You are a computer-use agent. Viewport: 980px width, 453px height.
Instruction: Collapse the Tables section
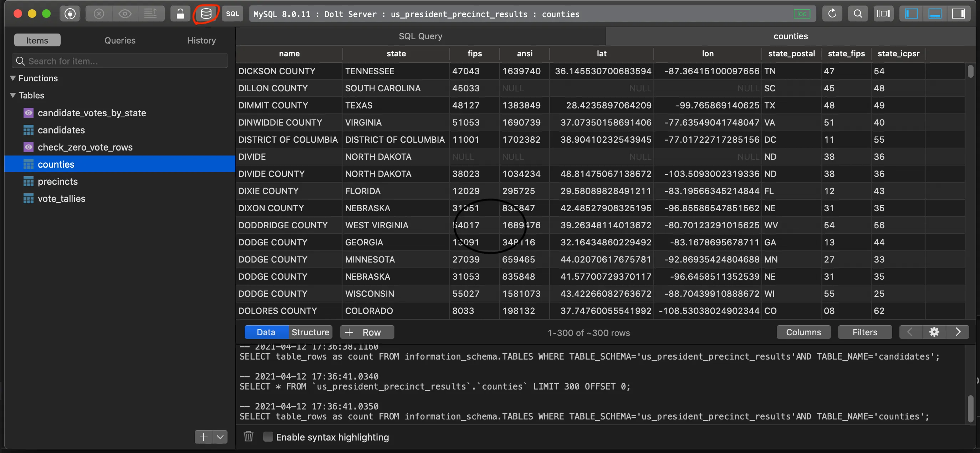click(x=12, y=95)
